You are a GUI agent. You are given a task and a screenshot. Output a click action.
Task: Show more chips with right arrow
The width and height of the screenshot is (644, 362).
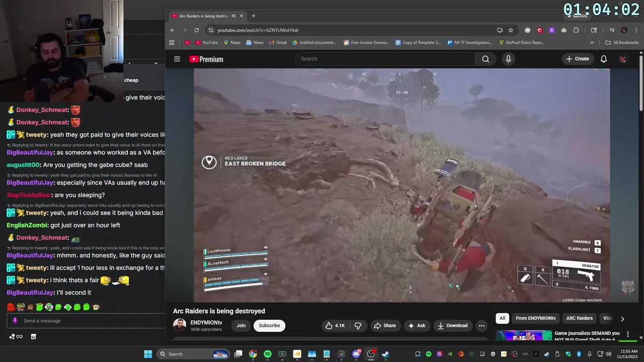pyautogui.click(x=622, y=319)
